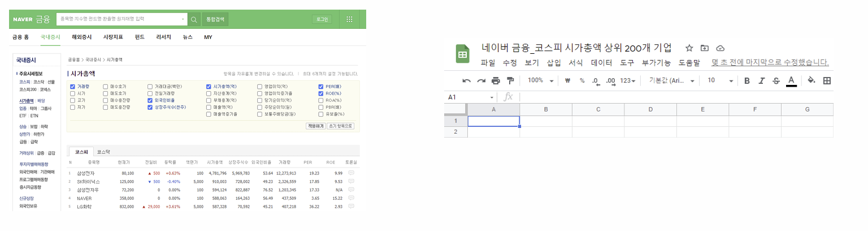The height and width of the screenshot is (231, 868).
Task: Select the paint format tool
Action: [x=510, y=80]
